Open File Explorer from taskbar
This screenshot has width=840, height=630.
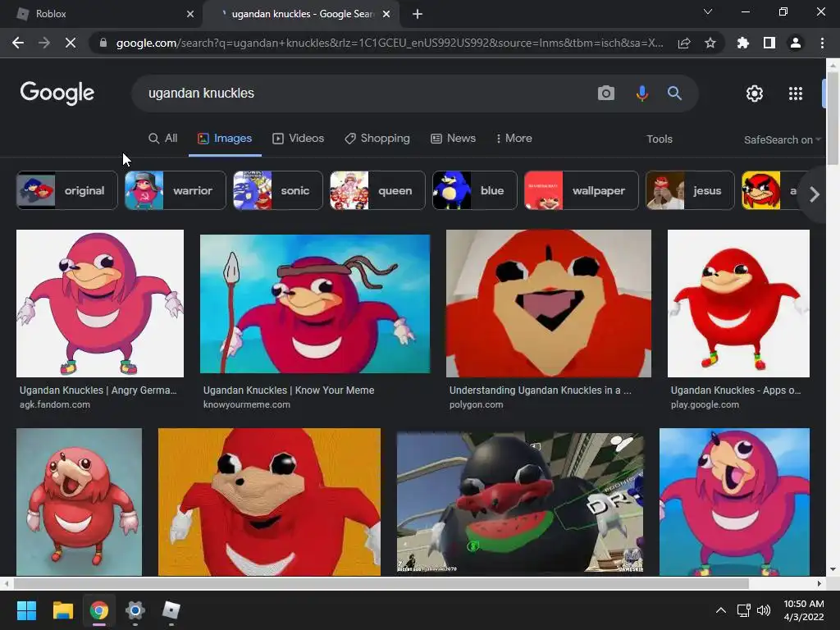coord(62,610)
